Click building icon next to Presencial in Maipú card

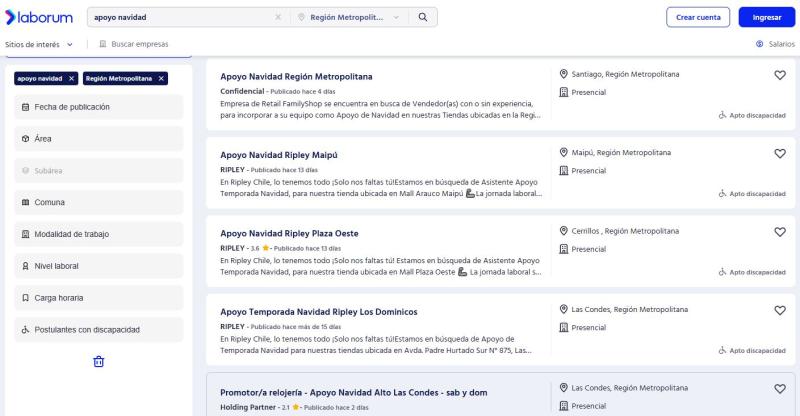point(563,170)
